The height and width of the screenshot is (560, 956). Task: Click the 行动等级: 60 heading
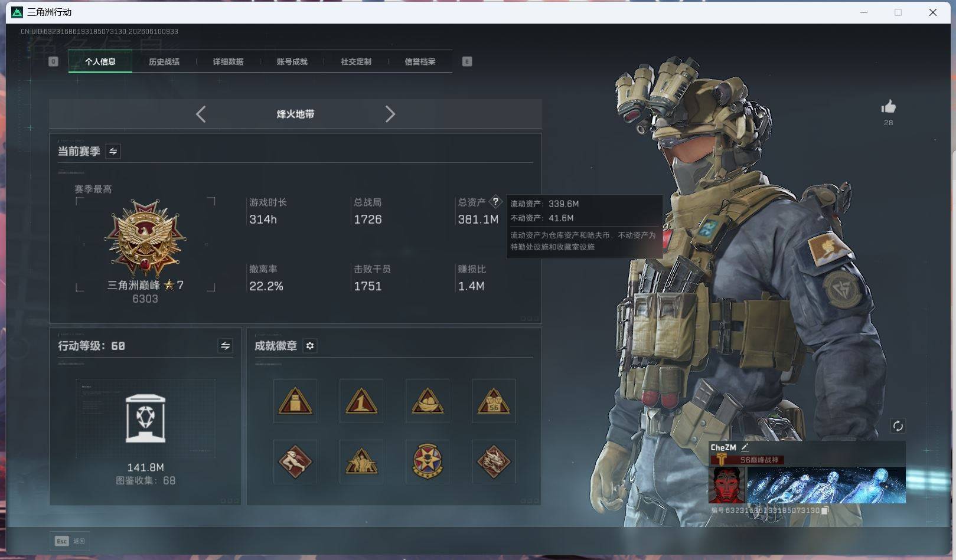(x=92, y=346)
